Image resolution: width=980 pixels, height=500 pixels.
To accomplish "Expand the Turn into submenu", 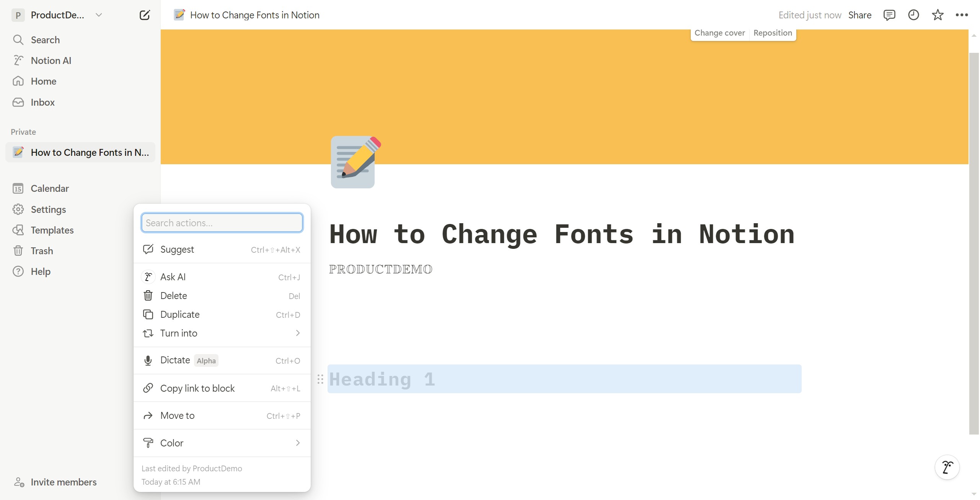I will click(222, 333).
